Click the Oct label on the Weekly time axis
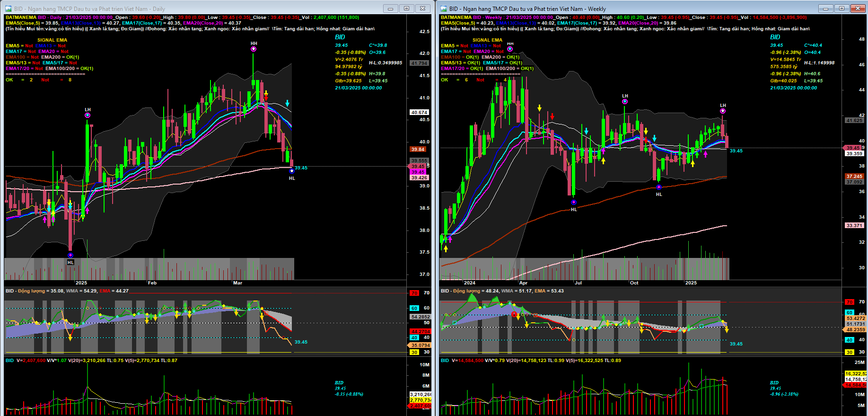 pyautogui.click(x=634, y=283)
